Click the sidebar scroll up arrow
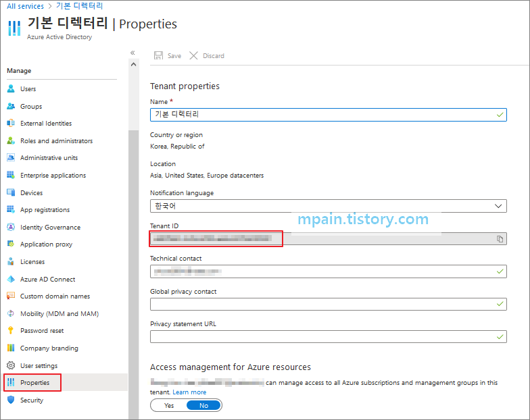Viewport: 530px width, 420px height. tap(134, 64)
